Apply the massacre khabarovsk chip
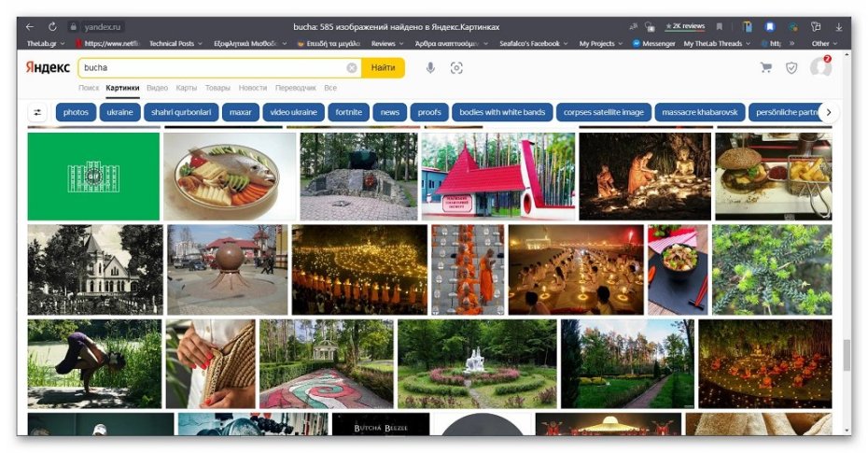The width and height of the screenshot is (868, 453). (x=700, y=112)
